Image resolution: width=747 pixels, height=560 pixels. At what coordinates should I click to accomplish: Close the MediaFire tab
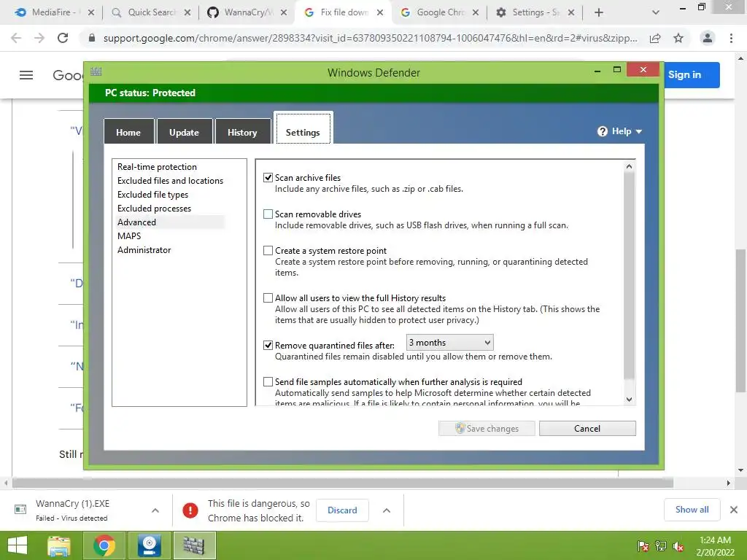point(91,13)
